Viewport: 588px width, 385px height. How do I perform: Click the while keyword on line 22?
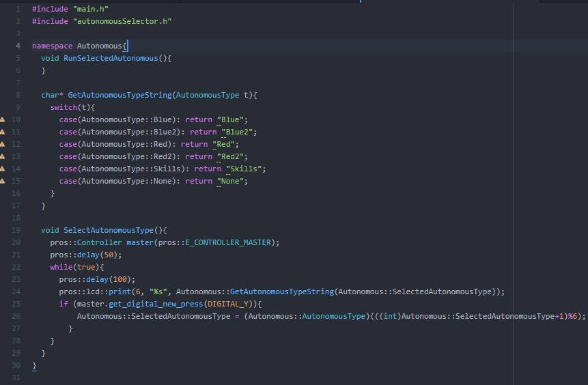(61, 268)
